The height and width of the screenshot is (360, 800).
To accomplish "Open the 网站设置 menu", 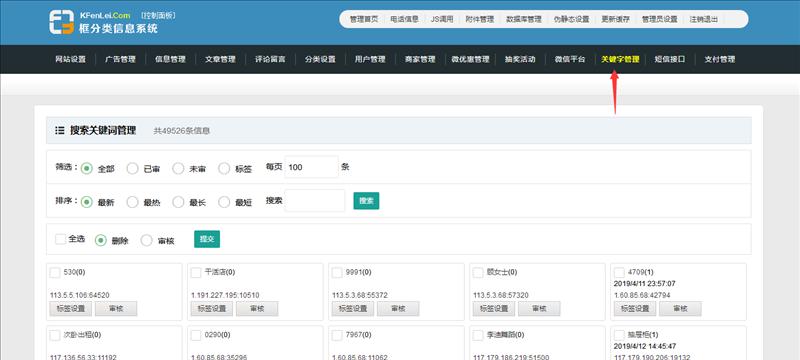I will [x=70, y=59].
